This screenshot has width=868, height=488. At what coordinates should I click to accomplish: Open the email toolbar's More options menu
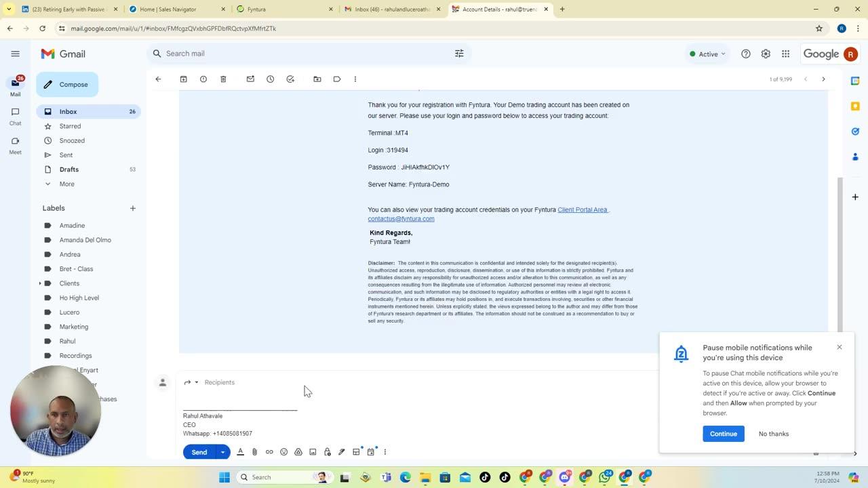tap(355, 79)
